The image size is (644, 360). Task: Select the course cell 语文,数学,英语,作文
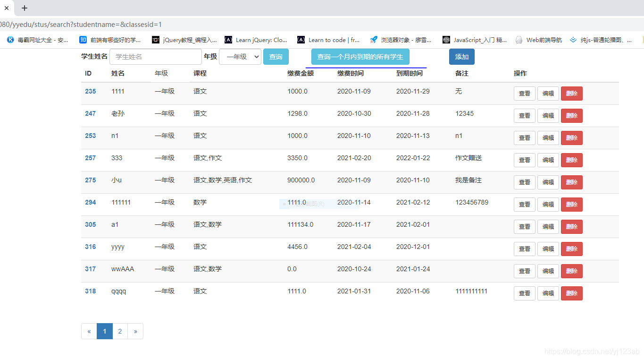223,180
